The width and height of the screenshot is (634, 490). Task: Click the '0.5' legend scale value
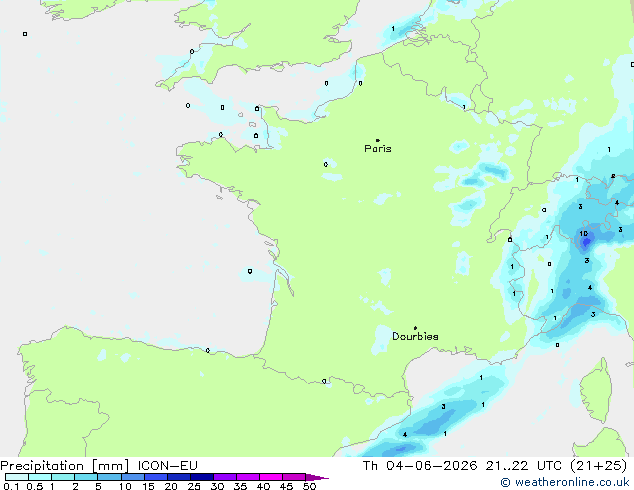click(x=35, y=486)
